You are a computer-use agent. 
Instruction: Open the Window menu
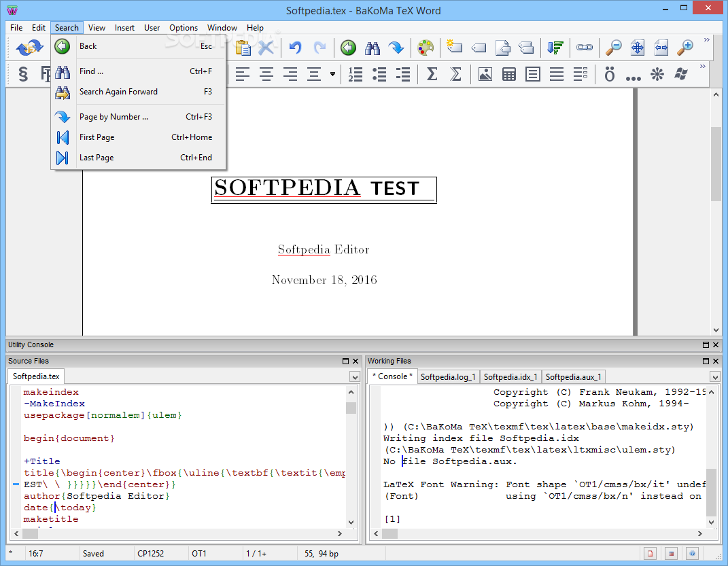coord(222,28)
